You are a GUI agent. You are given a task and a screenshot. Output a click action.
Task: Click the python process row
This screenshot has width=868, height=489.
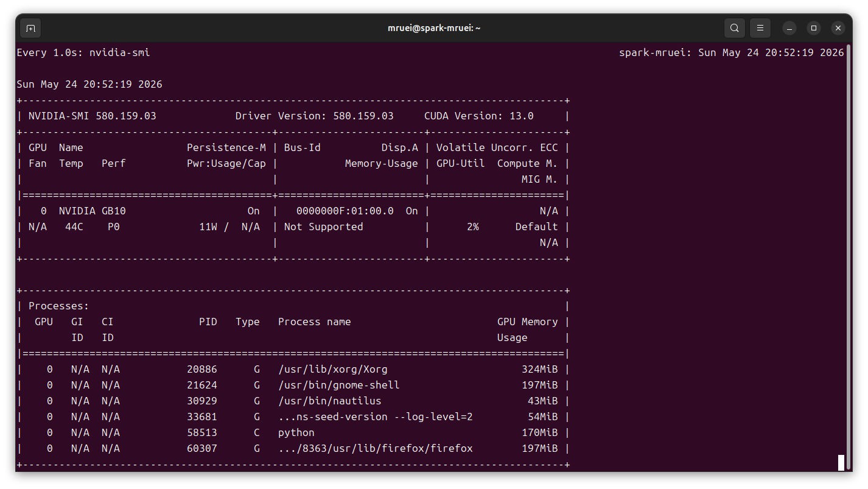[x=293, y=432]
